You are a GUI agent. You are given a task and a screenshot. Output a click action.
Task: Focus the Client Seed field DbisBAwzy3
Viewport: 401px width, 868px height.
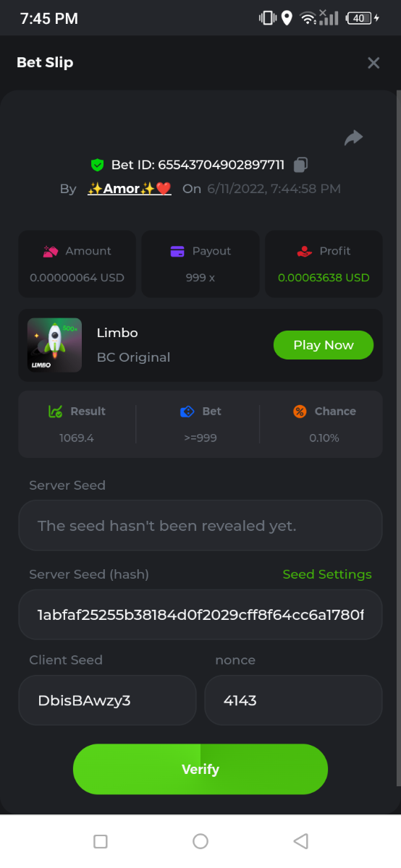(107, 700)
